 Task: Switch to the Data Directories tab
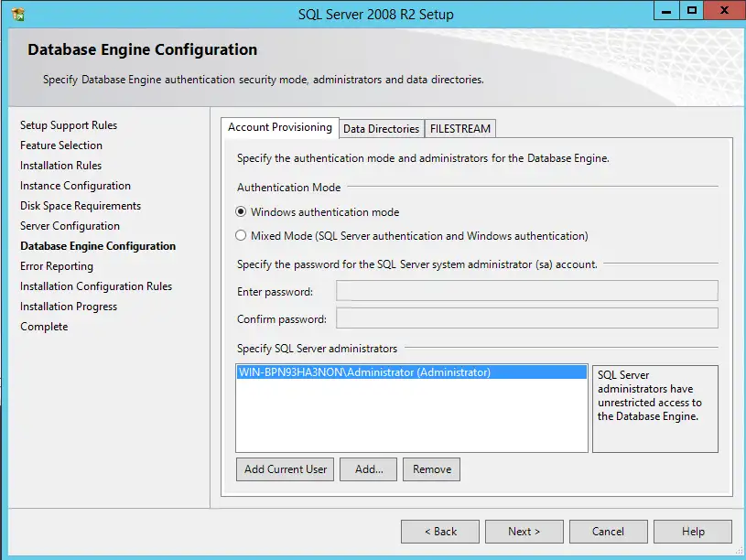click(x=381, y=128)
